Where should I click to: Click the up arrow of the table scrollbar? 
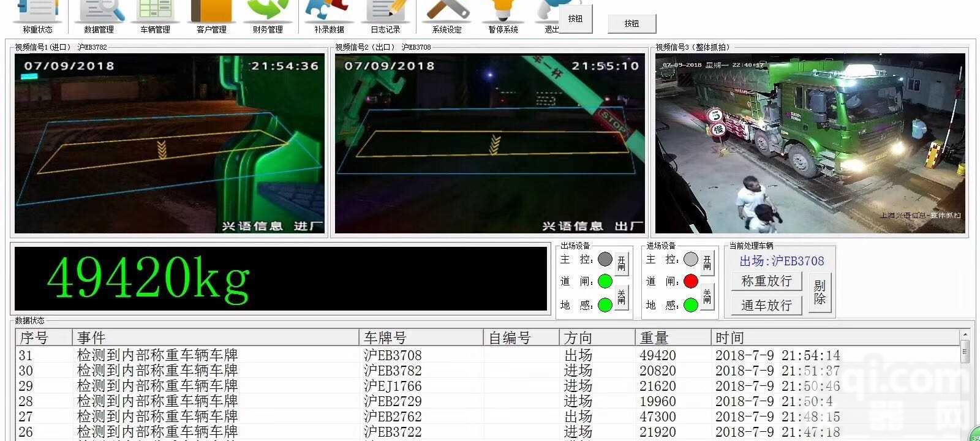click(965, 334)
